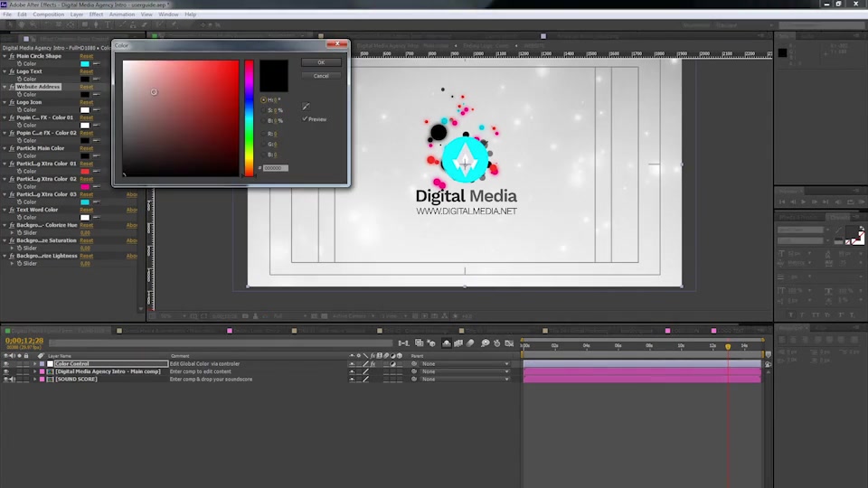Open Parent dropdown for Main comp layer
This screenshot has width=868, height=488.
[x=465, y=371]
